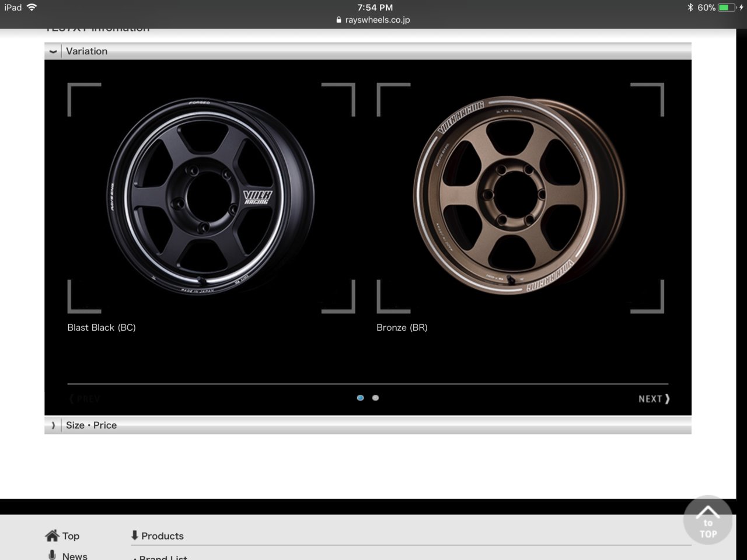Open the Products footer heading
747x560 pixels.
coord(162,536)
